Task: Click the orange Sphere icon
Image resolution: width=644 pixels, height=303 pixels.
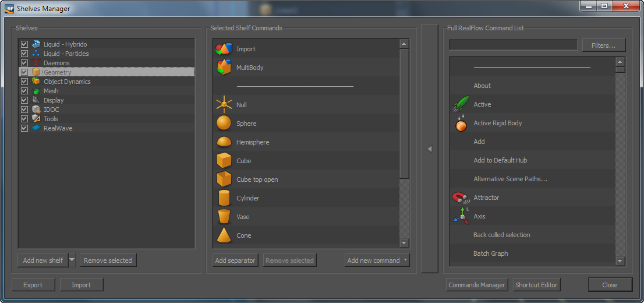Action: click(224, 124)
